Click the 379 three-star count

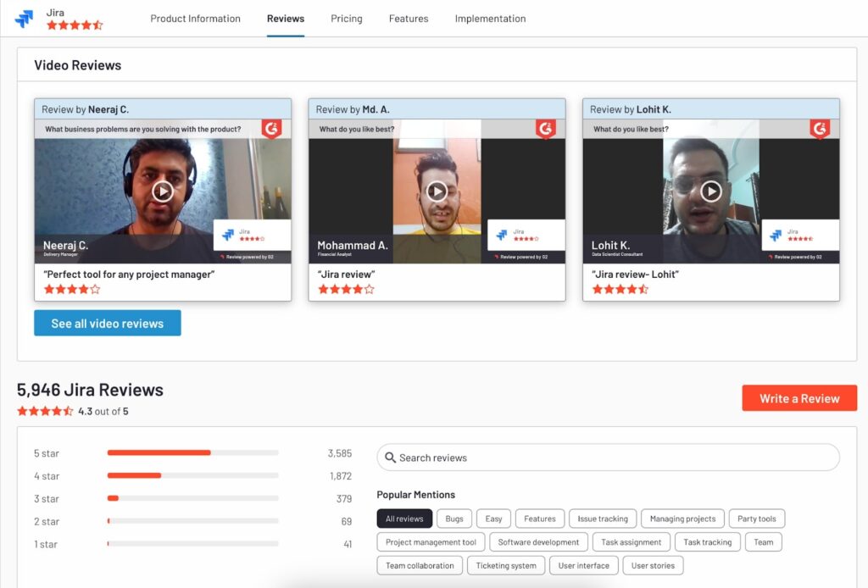pyautogui.click(x=344, y=498)
